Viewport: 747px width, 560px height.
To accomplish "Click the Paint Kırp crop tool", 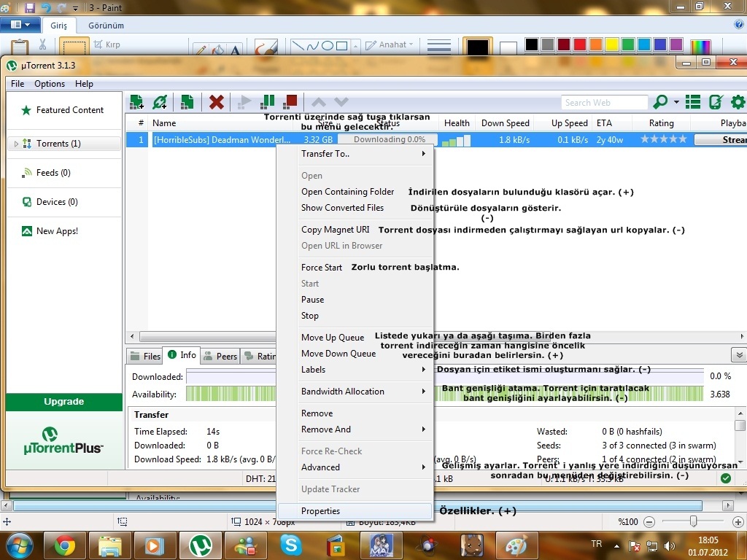I will tap(107, 44).
